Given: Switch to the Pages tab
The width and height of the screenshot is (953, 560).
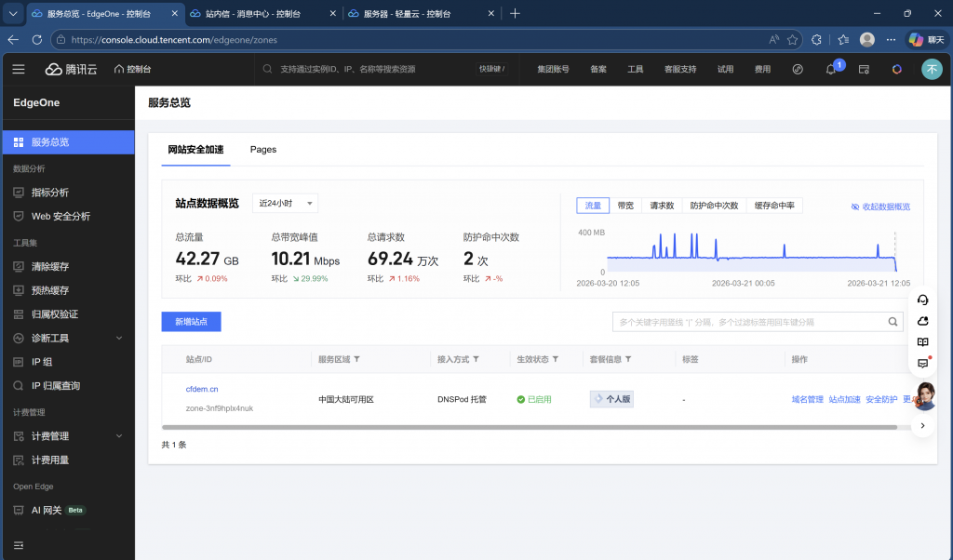Looking at the screenshot, I should [x=263, y=150].
